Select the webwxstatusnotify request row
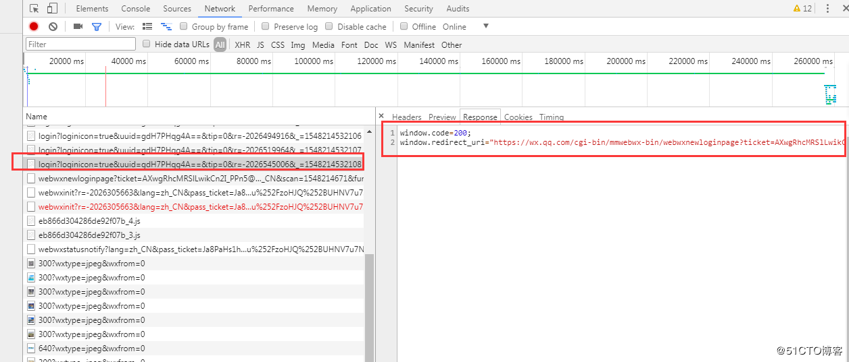This screenshot has height=362, width=849. pyautogui.click(x=194, y=249)
